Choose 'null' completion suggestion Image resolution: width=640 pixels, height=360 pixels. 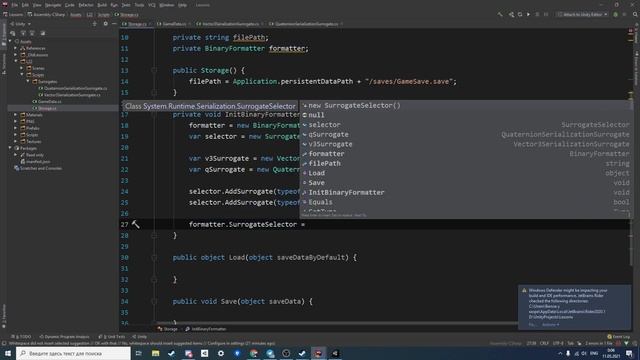coord(465,115)
